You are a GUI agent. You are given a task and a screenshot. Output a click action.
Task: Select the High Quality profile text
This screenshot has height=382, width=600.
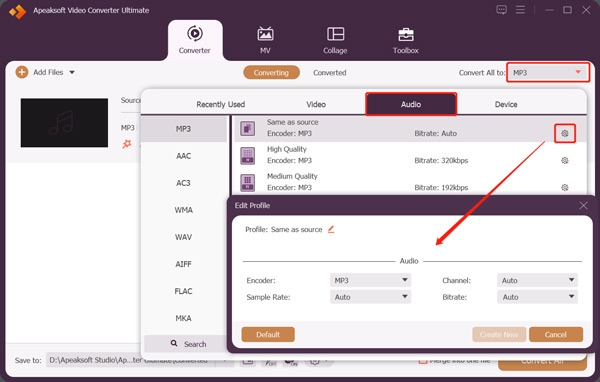287,149
